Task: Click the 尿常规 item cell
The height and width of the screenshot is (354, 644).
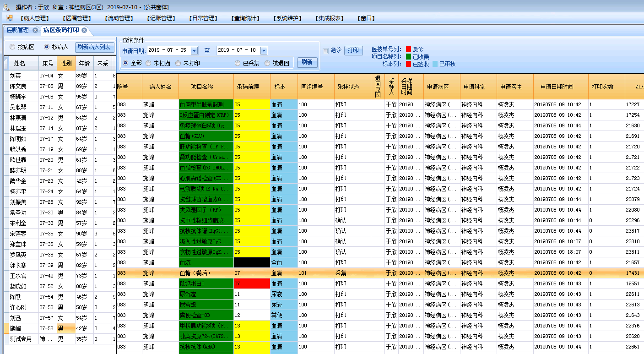Action: pos(206,305)
